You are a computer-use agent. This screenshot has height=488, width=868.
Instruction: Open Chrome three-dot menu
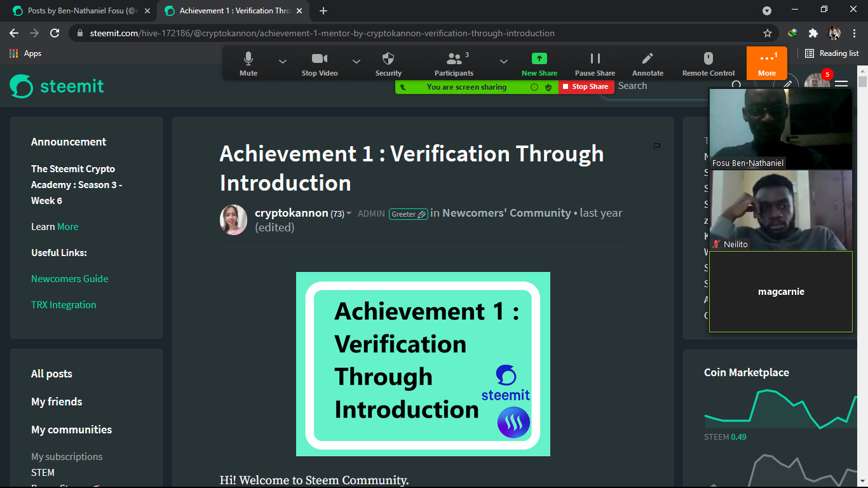coord(854,33)
